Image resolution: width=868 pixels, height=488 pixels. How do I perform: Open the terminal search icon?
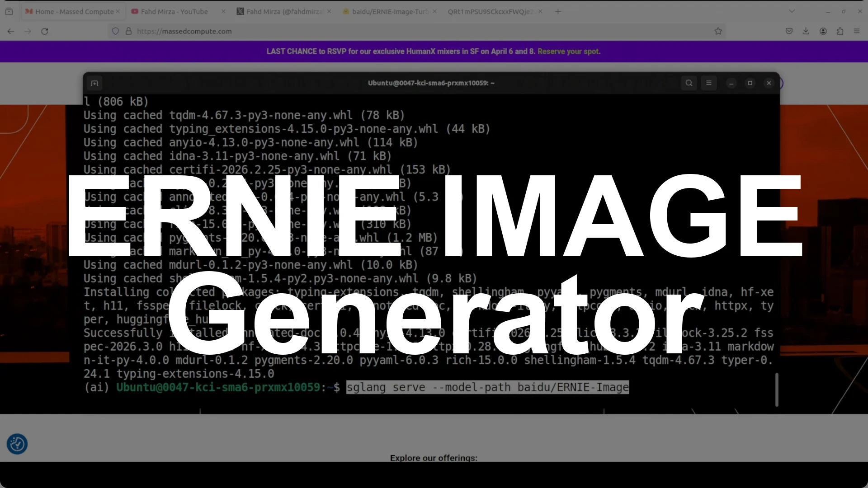point(689,83)
